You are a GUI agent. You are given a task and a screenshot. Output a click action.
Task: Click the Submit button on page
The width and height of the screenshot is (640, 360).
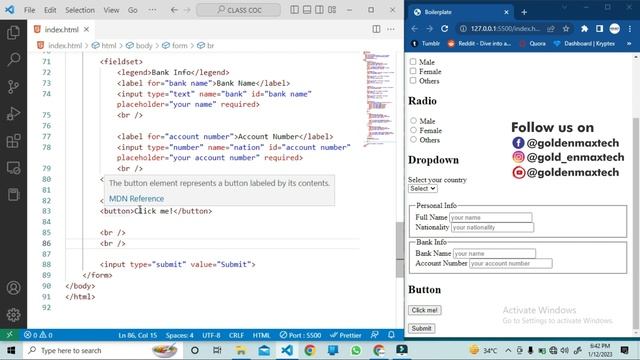click(421, 328)
